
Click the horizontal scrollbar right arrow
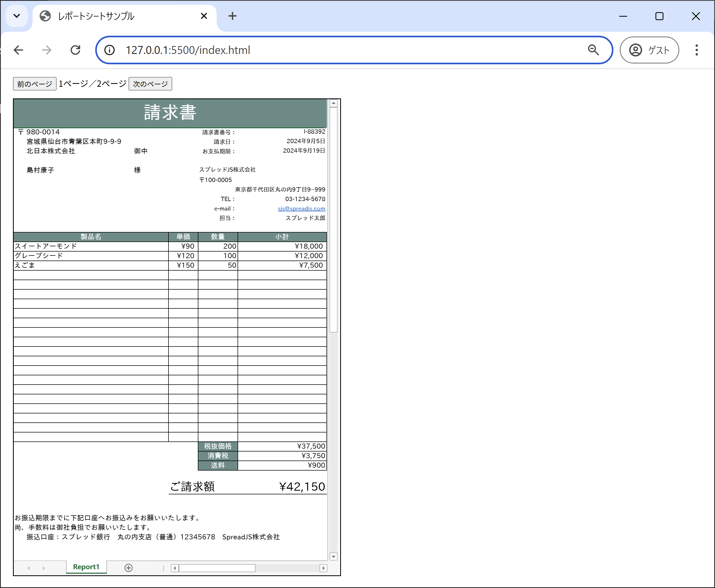(324, 568)
